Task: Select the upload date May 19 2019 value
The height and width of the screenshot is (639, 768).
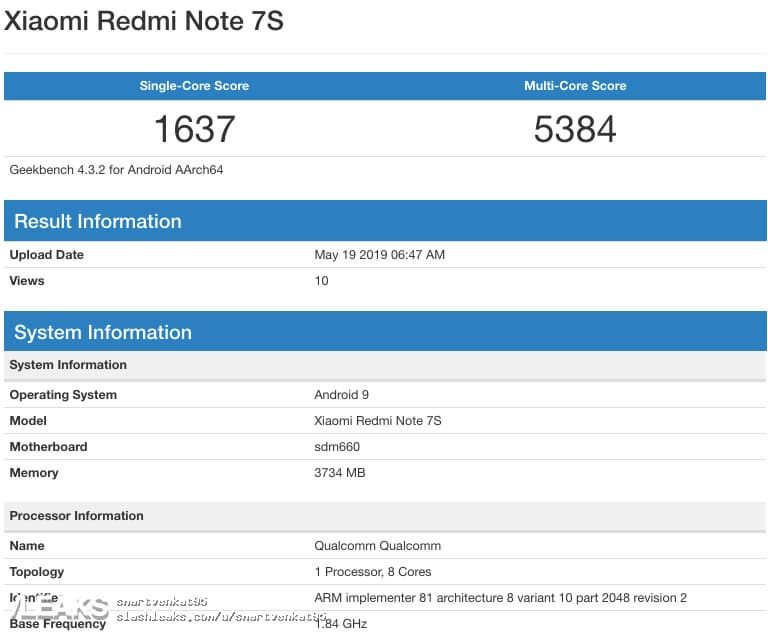Action: pyautogui.click(x=379, y=255)
